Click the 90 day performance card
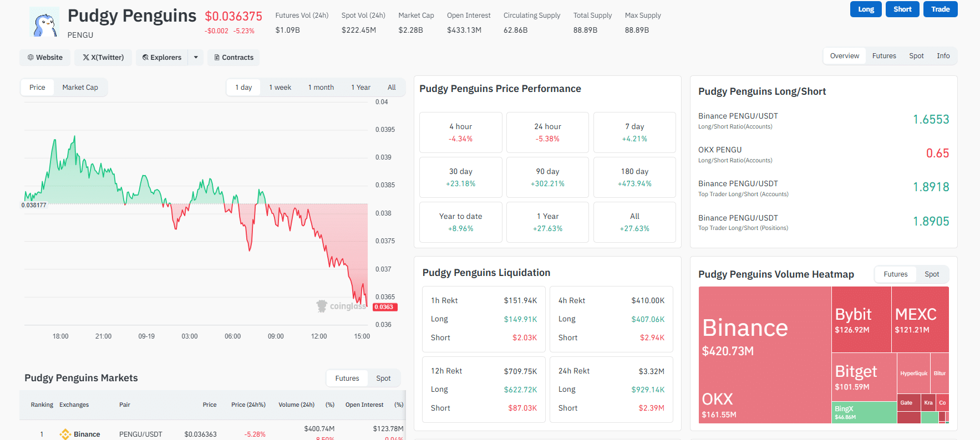The image size is (980, 440). (547, 177)
